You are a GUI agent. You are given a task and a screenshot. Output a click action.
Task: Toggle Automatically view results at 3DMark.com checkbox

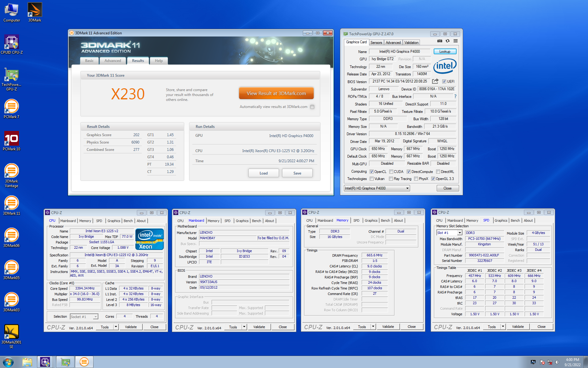point(312,107)
